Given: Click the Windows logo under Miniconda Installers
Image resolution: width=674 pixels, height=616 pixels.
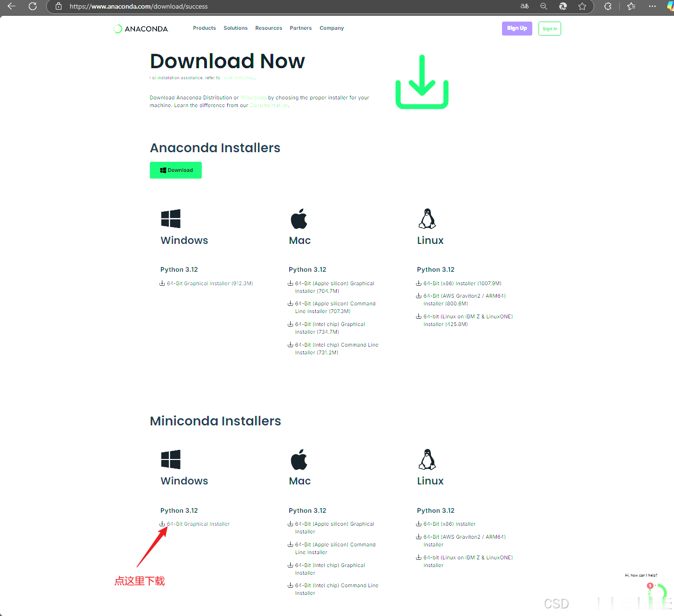Looking at the screenshot, I should pos(171,459).
